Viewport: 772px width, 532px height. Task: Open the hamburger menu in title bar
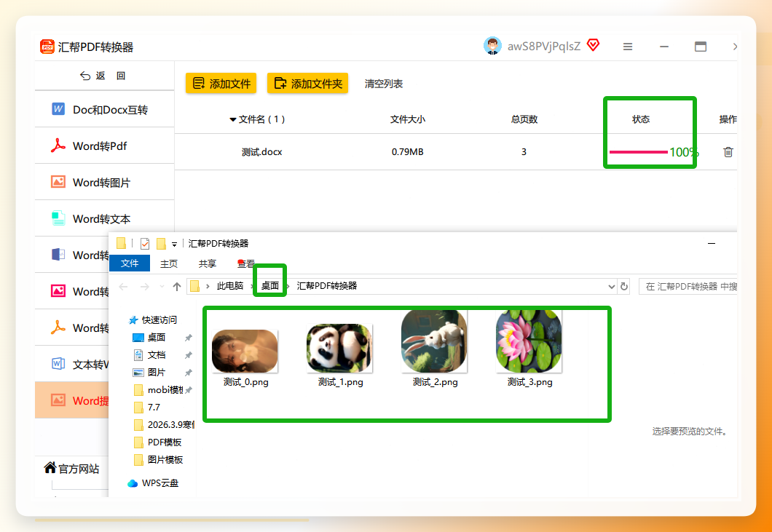coord(627,47)
